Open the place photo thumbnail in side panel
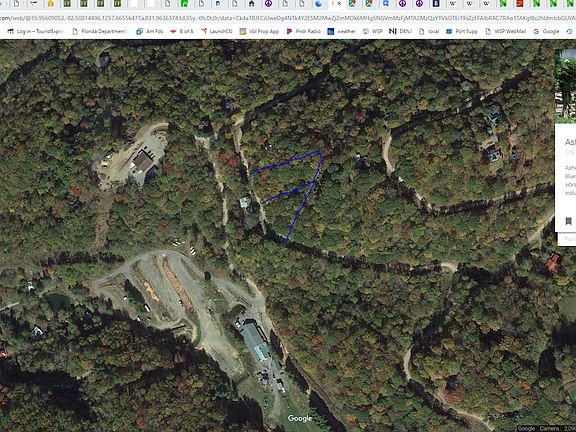Viewport: 576px width, 432px height. [565, 86]
